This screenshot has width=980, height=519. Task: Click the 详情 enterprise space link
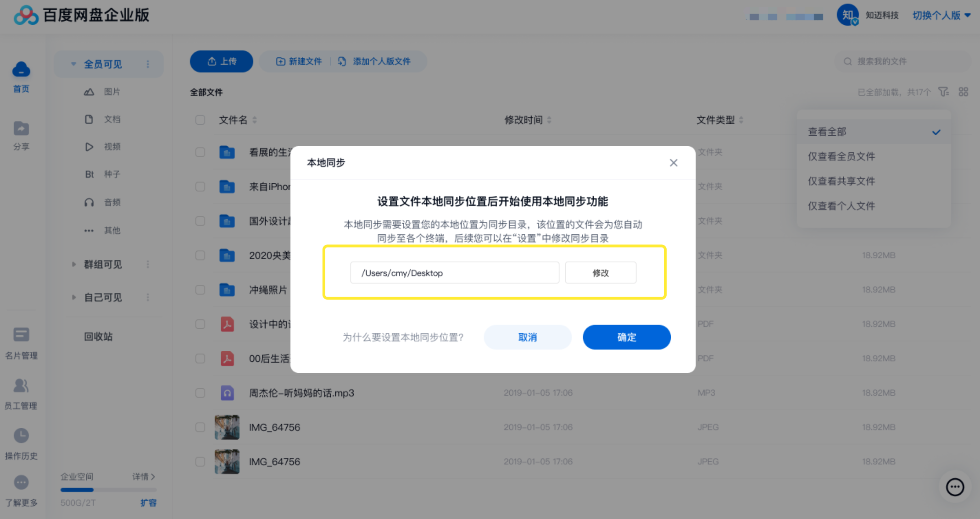pyautogui.click(x=143, y=478)
